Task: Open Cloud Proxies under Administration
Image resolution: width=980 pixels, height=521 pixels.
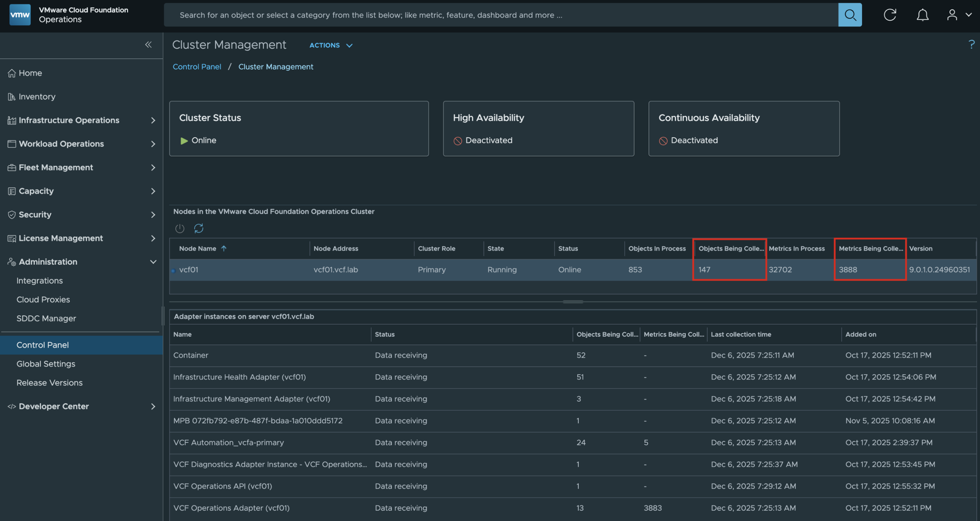Action: coord(43,299)
